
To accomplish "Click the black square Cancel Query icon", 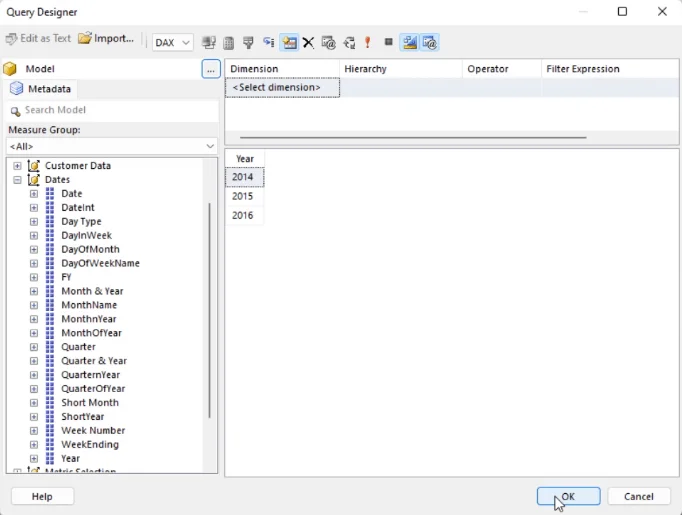I will coord(389,42).
